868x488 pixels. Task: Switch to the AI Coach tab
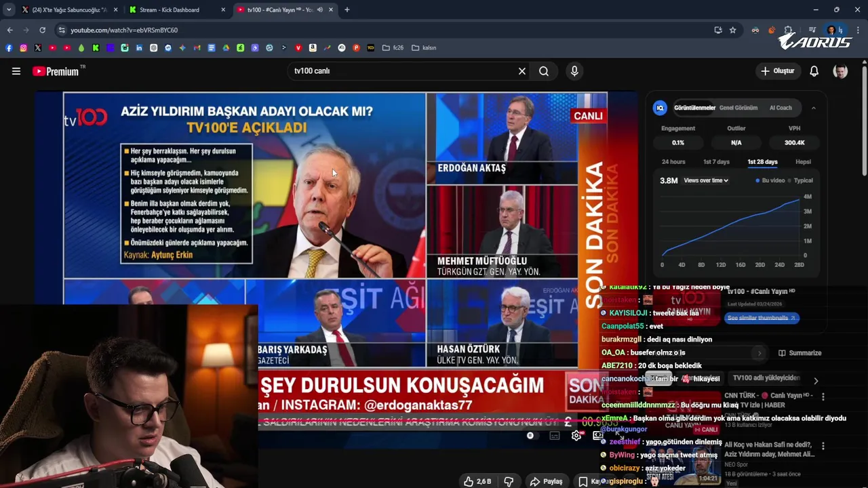click(781, 108)
